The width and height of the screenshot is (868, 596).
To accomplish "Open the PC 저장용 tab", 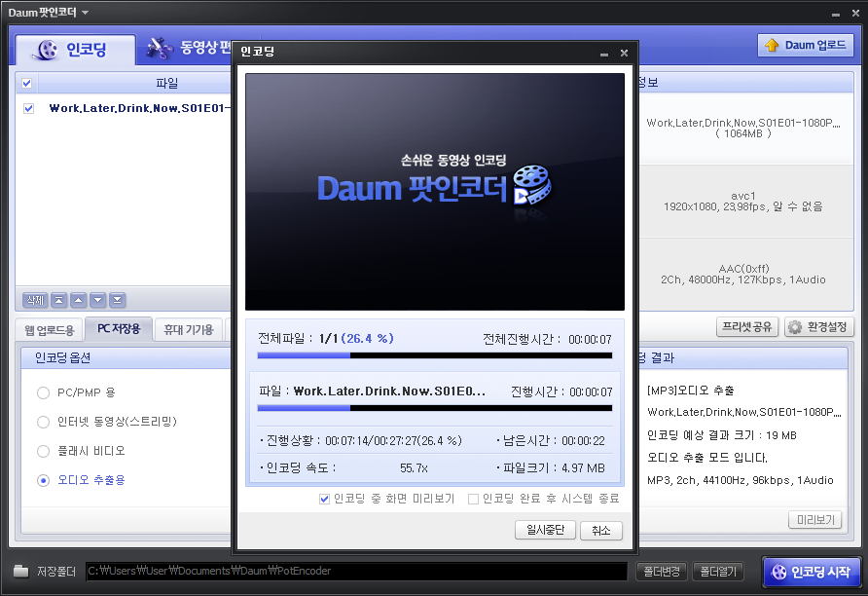I will pos(119,328).
